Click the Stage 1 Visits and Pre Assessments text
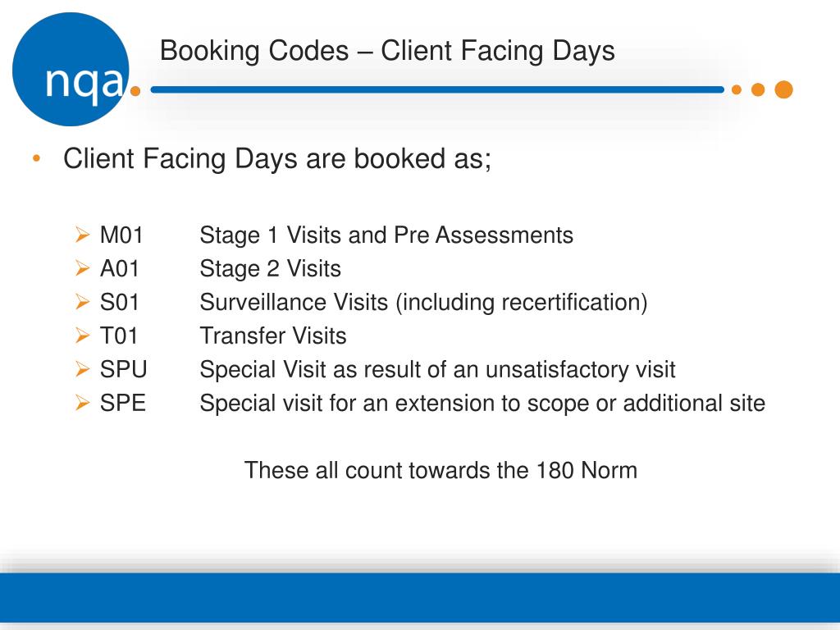The width and height of the screenshot is (840, 630). click(x=386, y=235)
